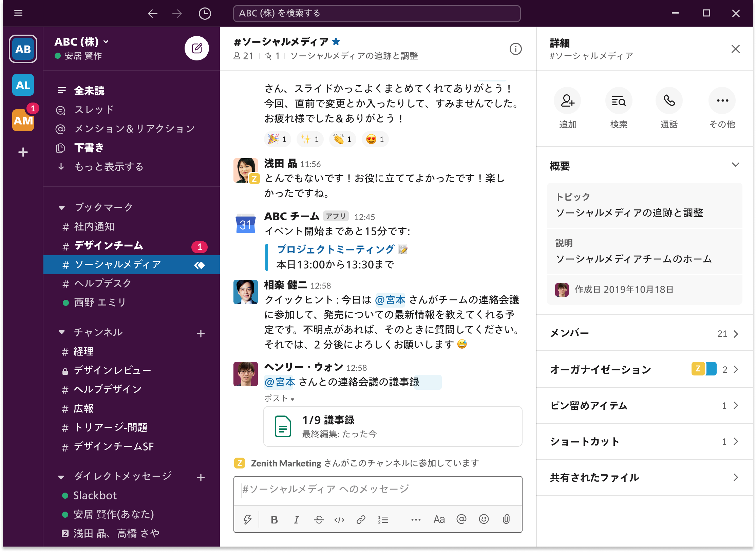Image resolution: width=756 pixels, height=552 pixels.
Task: Click the @宮本 mention in 相楽's message
Action: (390, 300)
